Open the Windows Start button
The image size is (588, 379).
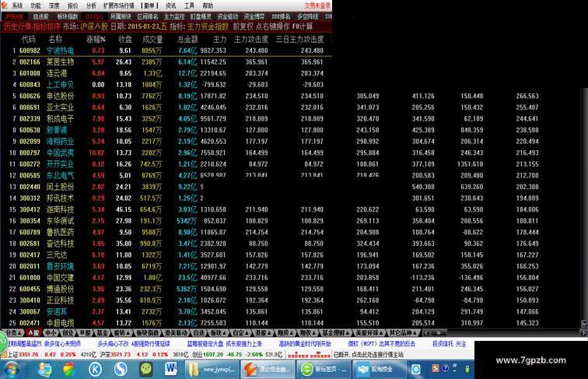(11, 370)
